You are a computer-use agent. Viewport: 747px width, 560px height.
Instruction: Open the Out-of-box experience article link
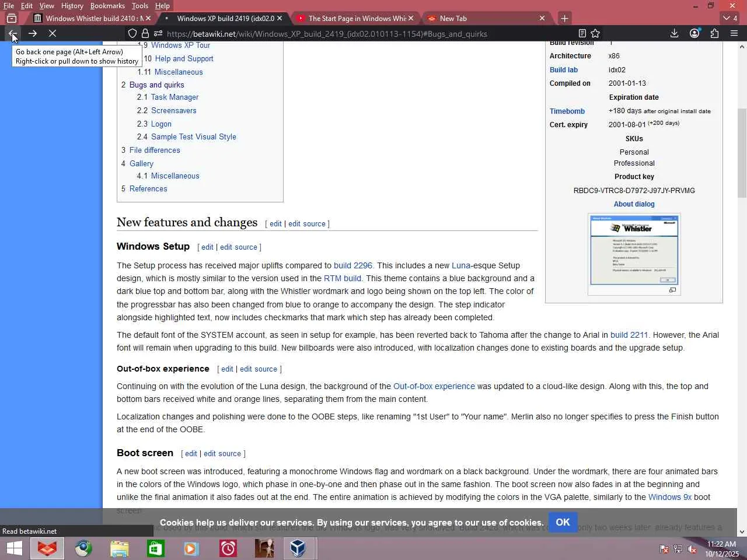[434, 386]
